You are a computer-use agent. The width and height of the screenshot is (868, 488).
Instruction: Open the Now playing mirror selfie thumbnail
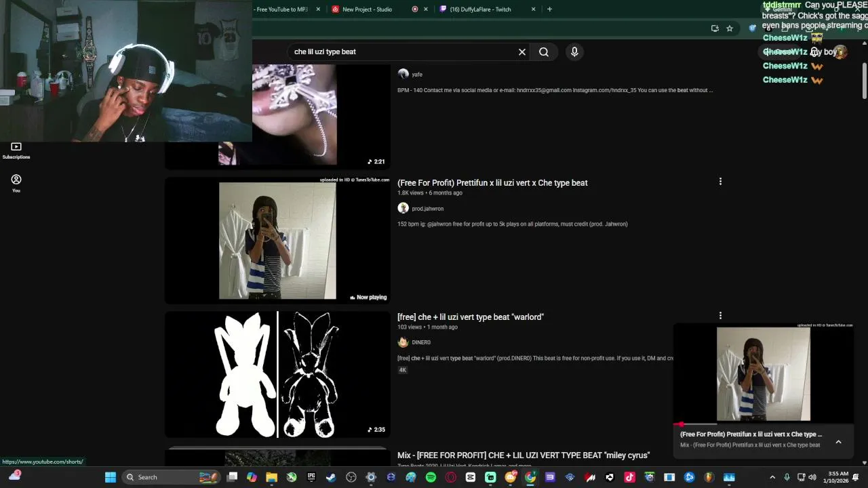pos(277,241)
